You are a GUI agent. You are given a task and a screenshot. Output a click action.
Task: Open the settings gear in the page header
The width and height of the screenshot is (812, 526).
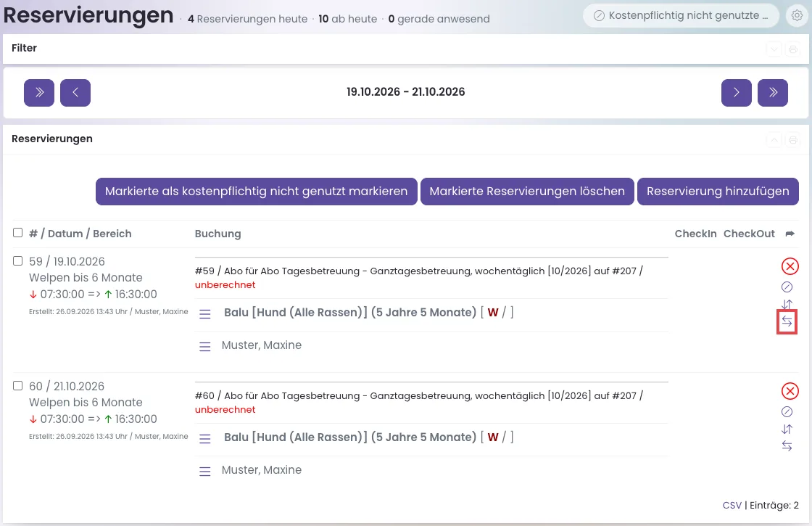tap(797, 15)
